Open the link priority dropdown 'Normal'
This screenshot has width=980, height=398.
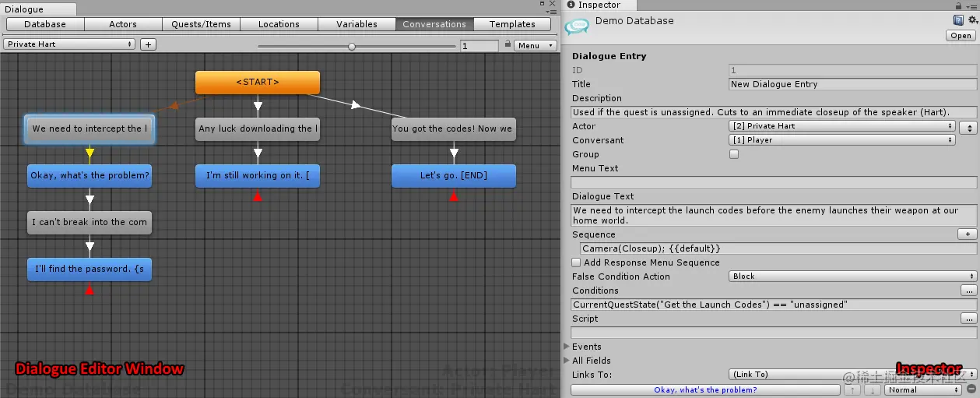point(924,389)
